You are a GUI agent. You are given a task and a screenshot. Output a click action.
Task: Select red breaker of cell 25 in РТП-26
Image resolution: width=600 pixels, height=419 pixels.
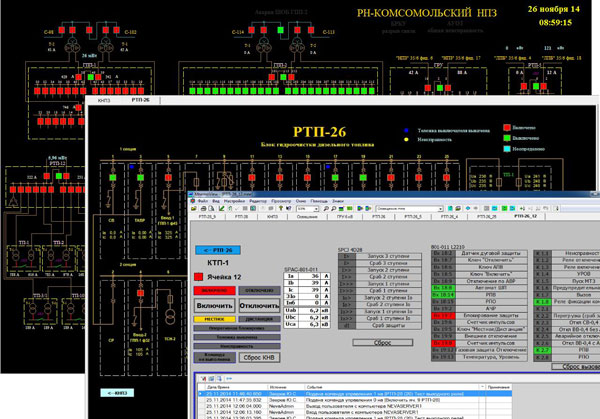click(447, 178)
